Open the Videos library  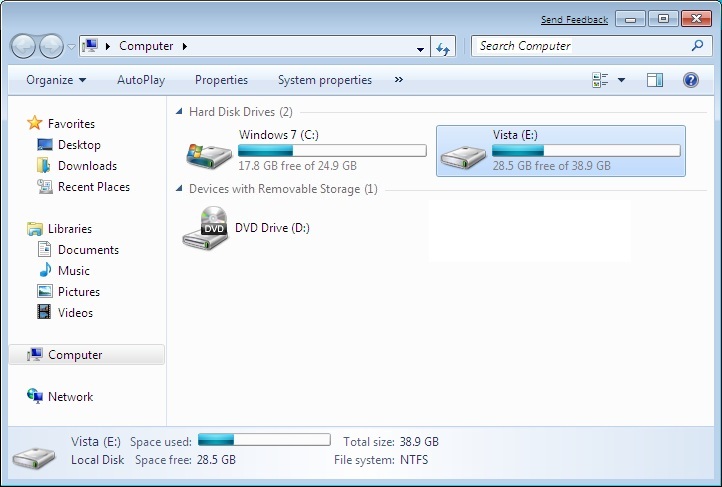click(75, 313)
